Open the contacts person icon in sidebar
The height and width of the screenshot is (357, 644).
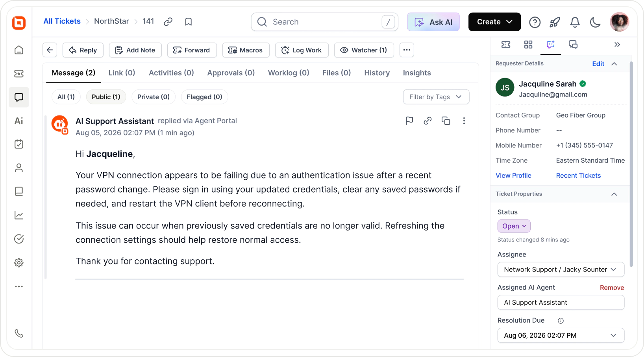click(x=19, y=168)
